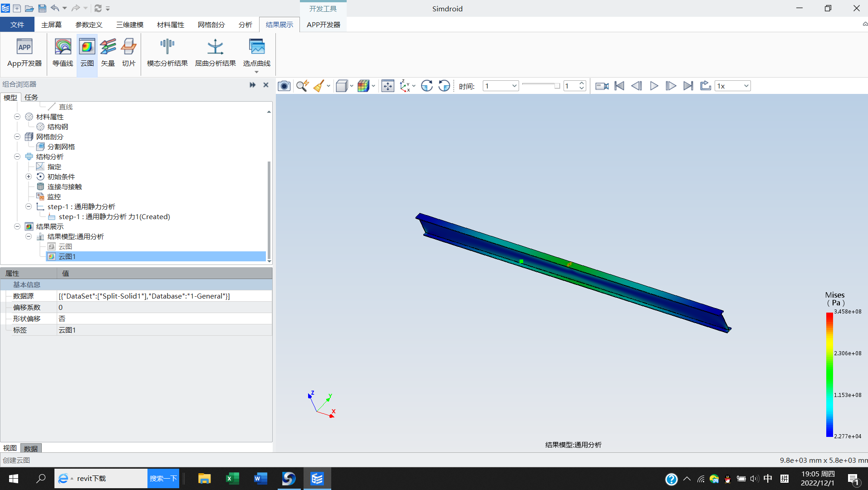Image resolution: width=868 pixels, height=490 pixels.
Task: Edit the 偏移系数 value field
Action: click(164, 307)
